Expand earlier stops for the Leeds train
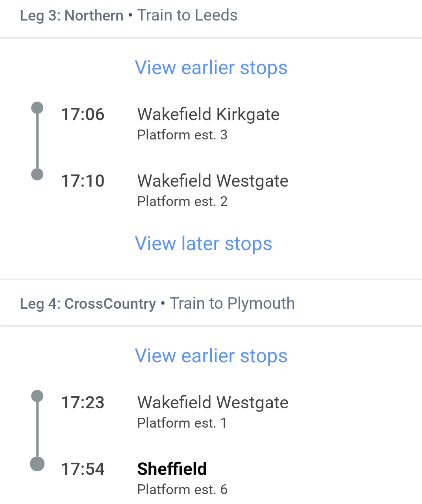This screenshot has width=422, height=504. coord(211,68)
